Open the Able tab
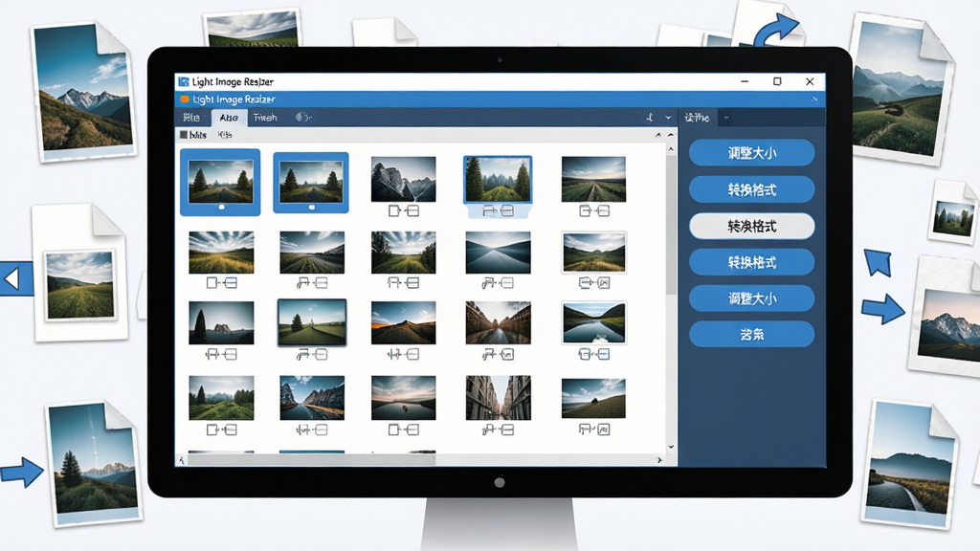This screenshot has width=980, height=551. pyautogui.click(x=229, y=118)
